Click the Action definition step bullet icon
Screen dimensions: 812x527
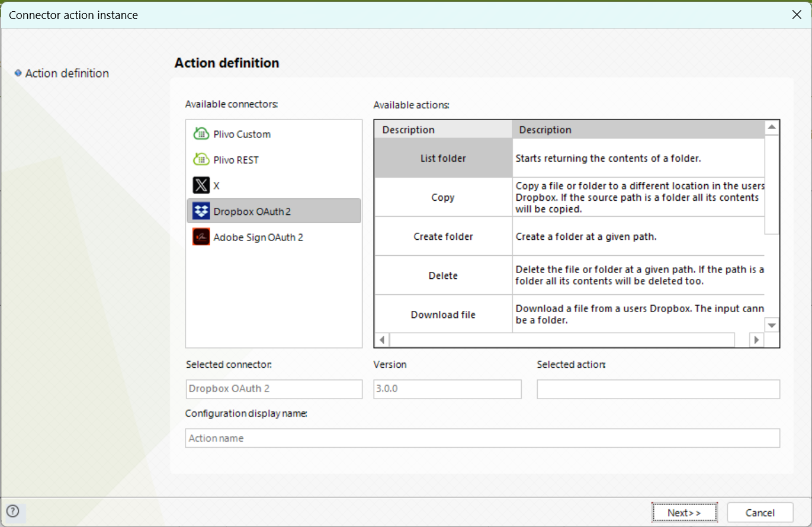point(18,73)
